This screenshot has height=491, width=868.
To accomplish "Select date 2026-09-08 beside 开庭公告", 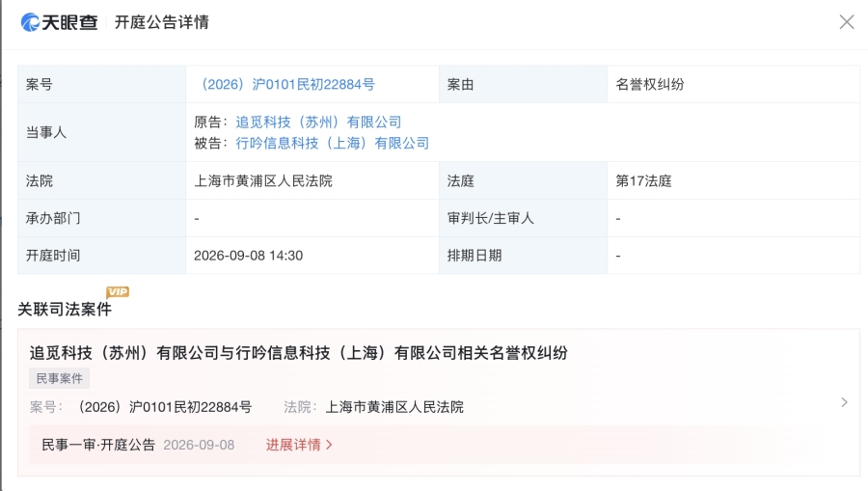I will point(199,445).
